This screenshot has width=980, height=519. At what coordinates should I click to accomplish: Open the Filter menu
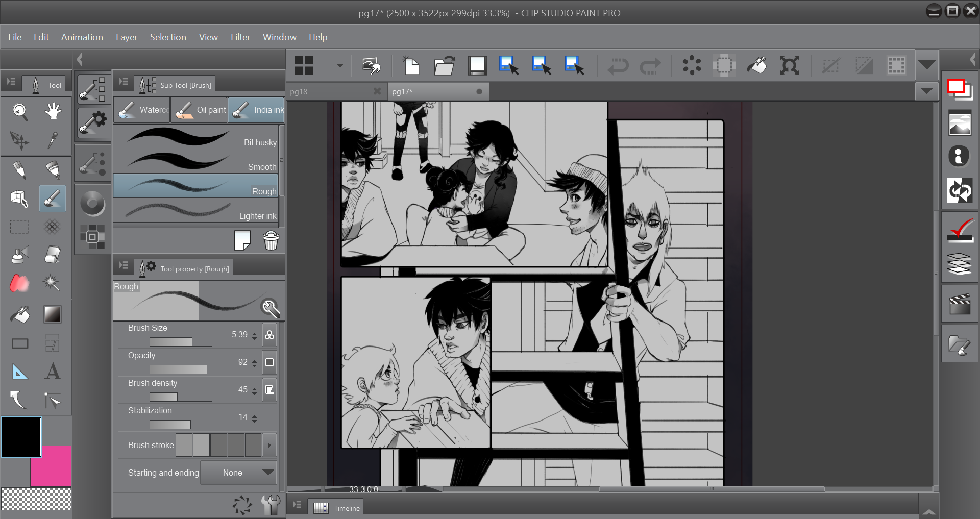point(240,37)
